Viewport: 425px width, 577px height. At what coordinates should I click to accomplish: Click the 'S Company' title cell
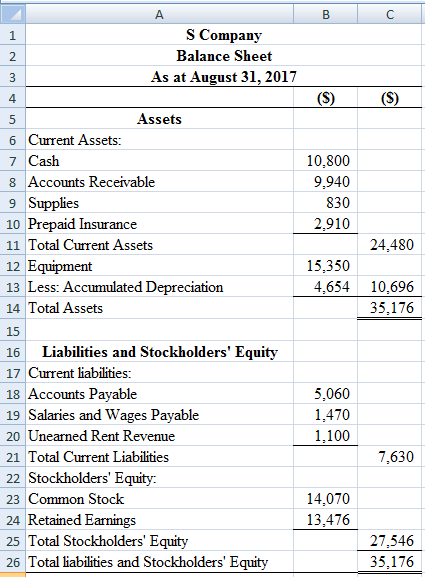(224, 35)
